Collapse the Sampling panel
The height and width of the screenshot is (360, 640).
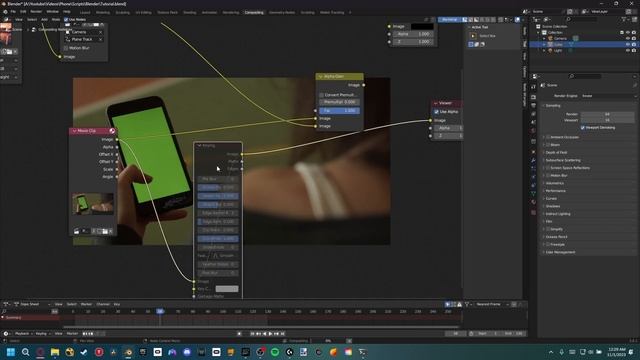point(553,106)
